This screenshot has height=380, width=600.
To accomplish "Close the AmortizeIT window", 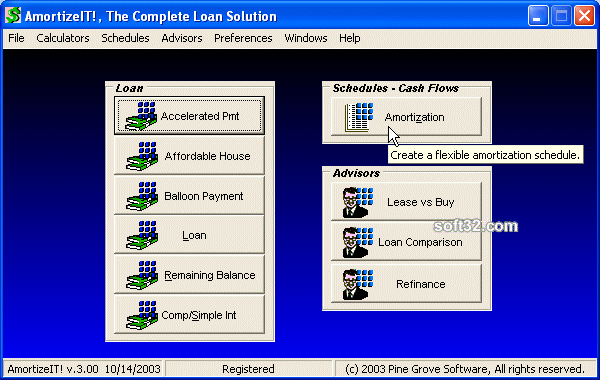I will click(584, 16).
